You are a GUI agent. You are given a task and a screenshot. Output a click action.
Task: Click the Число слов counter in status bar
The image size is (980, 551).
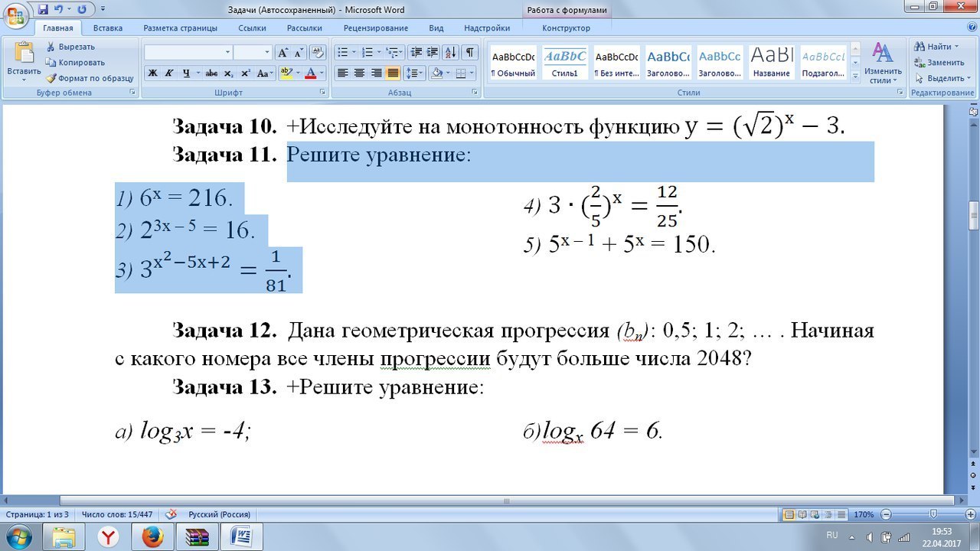[x=117, y=514]
